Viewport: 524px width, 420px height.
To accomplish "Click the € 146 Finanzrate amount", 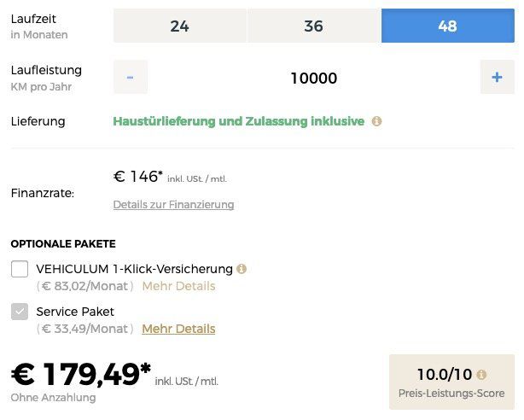I will pyautogui.click(x=138, y=177).
